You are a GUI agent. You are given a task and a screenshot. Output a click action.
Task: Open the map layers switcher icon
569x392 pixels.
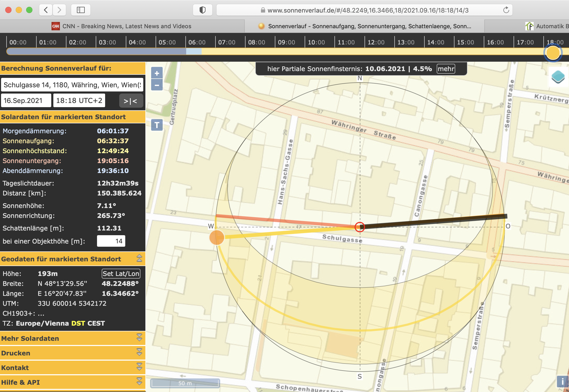558,77
